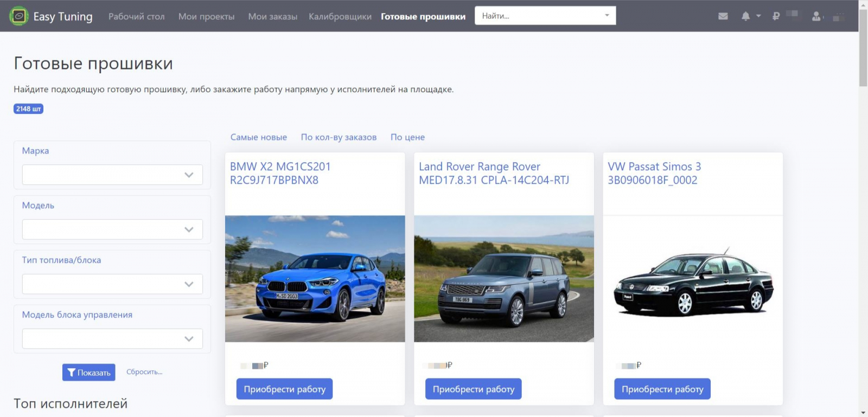The height and width of the screenshot is (417, 868).
Task: Sort by Самые новые
Action: click(x=259, y=137)
